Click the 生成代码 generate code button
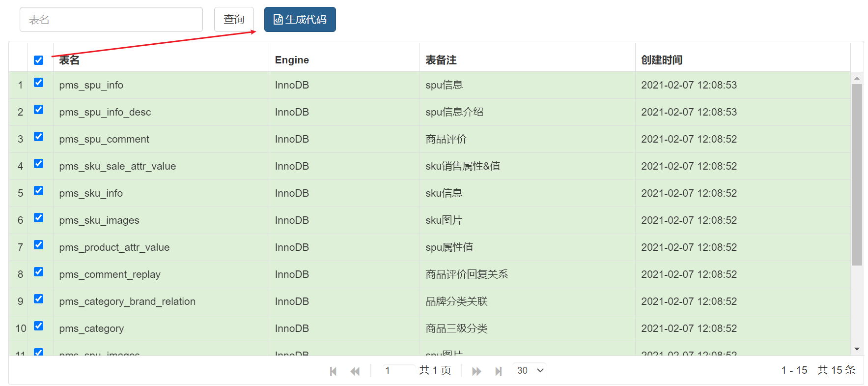Screen dimensions: 868x386 pos(300,20)
